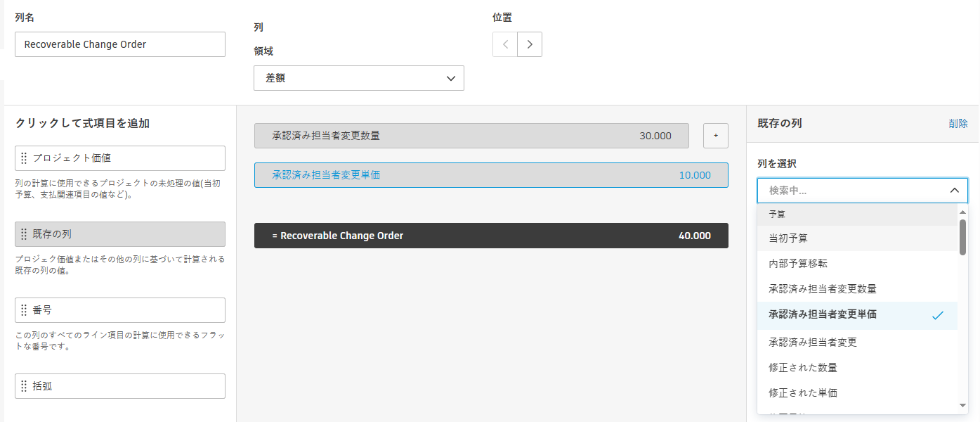The width and height of the screenshot is (980, 422).
Task: Select 内部予算移転 from the column list
Action: pyautogui.click(x=857, y=264)
